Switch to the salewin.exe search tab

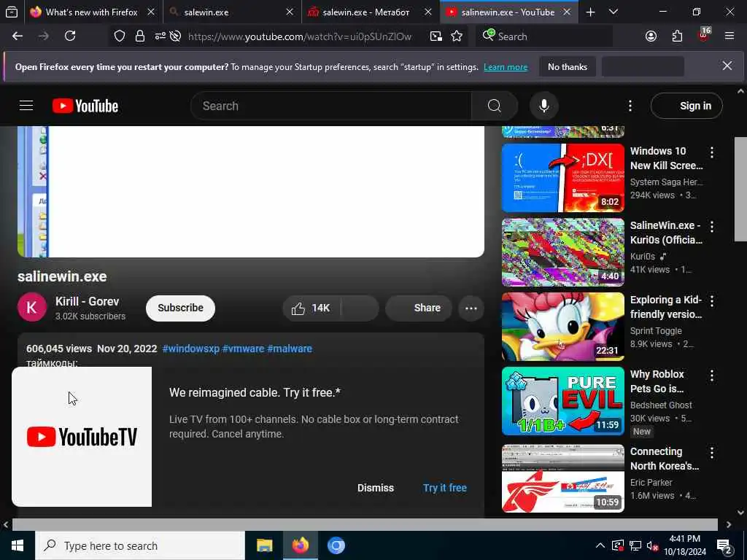tap(206, 12)
